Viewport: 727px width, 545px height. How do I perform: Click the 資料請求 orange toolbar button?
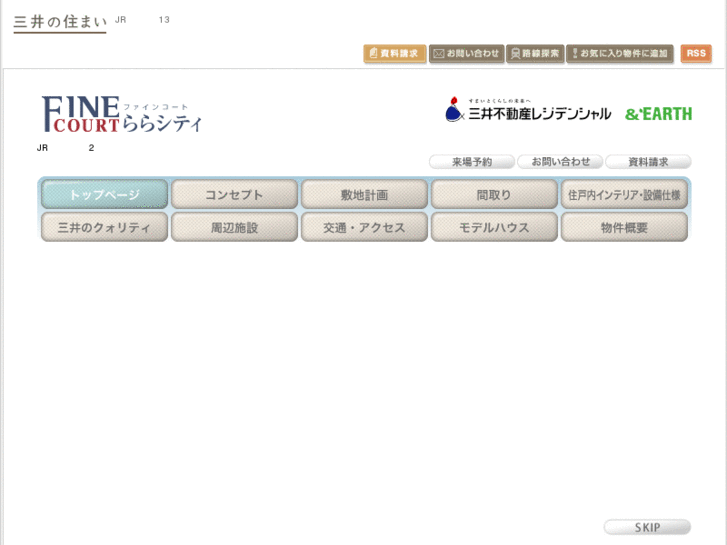click(x=395, y=53)
